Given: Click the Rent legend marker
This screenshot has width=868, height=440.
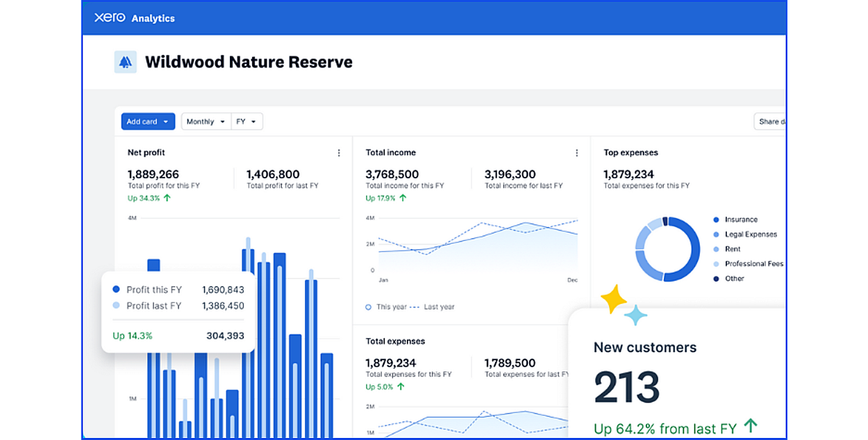Looking at the screenshot, I should (x=715, y=248).
